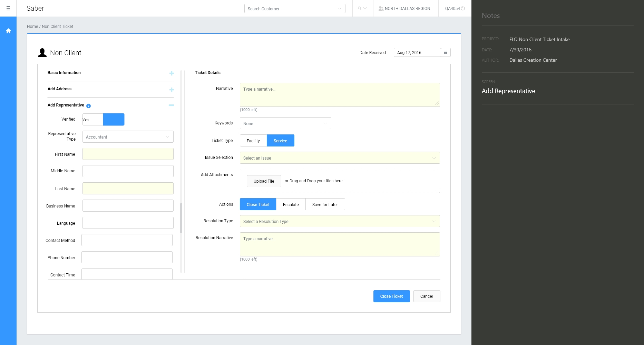The image size is (644, 345).
Task: Click the Date Received input field
Action: click(x=417, y=52)
